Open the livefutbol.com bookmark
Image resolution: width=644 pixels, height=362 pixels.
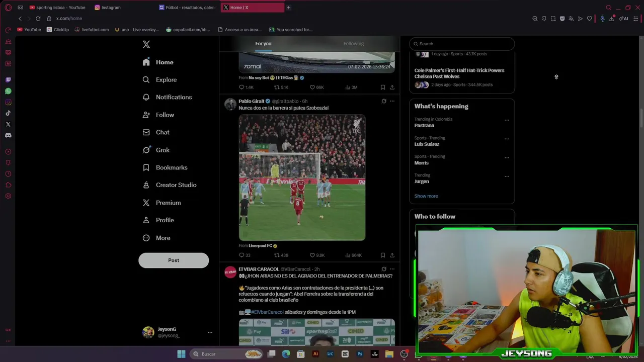pos(92,30)
